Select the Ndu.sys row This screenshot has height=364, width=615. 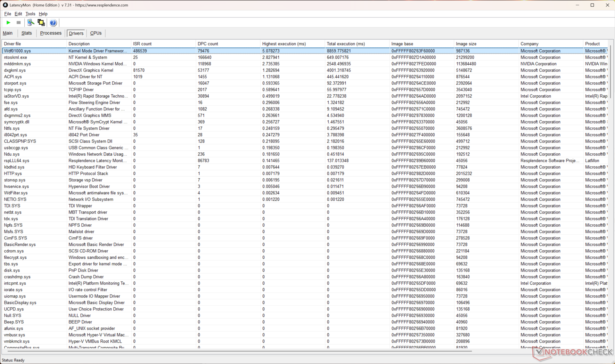click(x=305, y=154)
